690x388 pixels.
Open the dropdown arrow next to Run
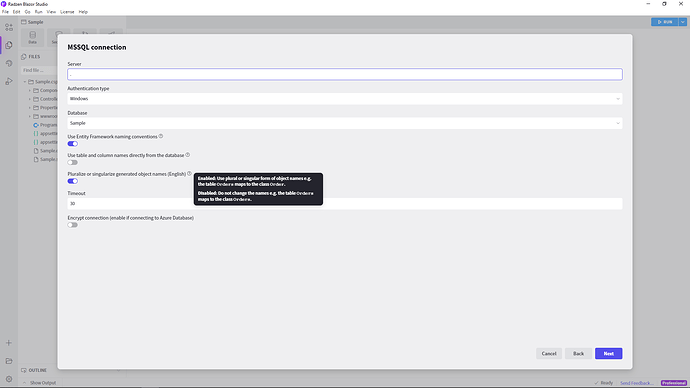click(x=683, y=22)
